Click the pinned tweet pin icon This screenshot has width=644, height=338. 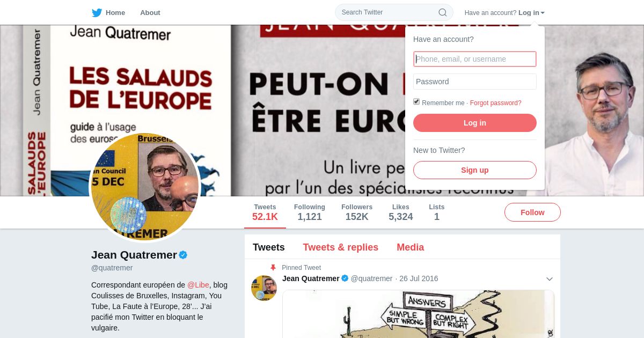[x=273, y=267]
